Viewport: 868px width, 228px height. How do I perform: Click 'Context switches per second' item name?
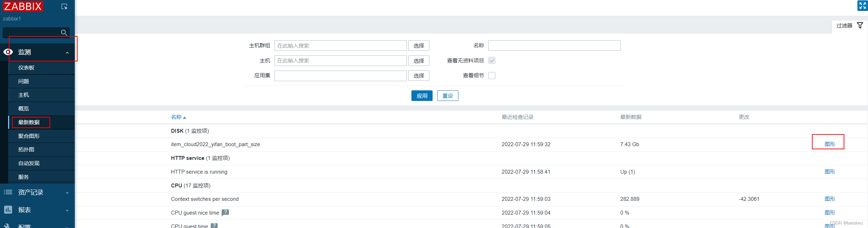tap(205, 199)
